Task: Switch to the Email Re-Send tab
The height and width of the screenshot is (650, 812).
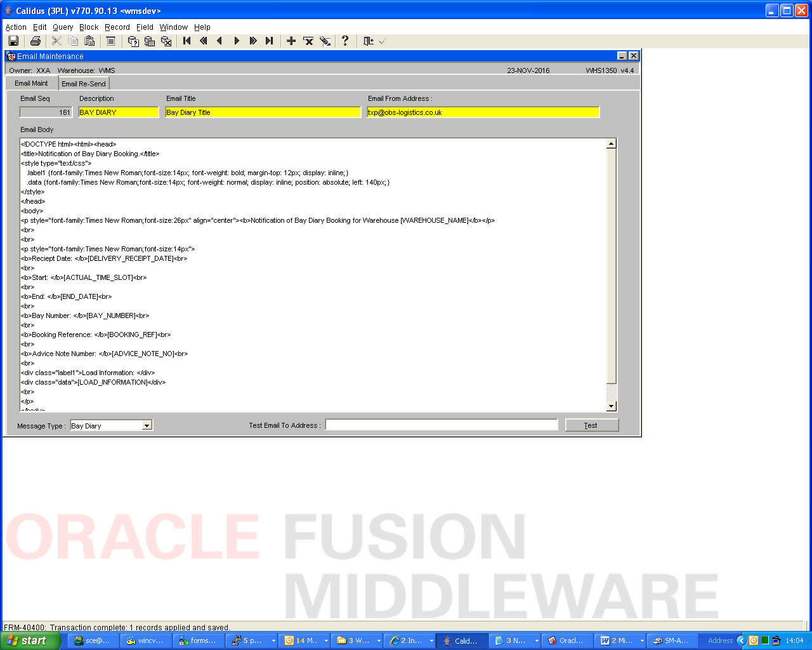Action: coord(84,83)
